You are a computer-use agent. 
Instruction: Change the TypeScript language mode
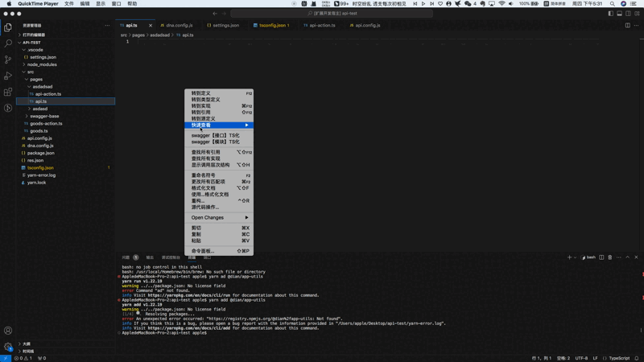coord(619,358)
